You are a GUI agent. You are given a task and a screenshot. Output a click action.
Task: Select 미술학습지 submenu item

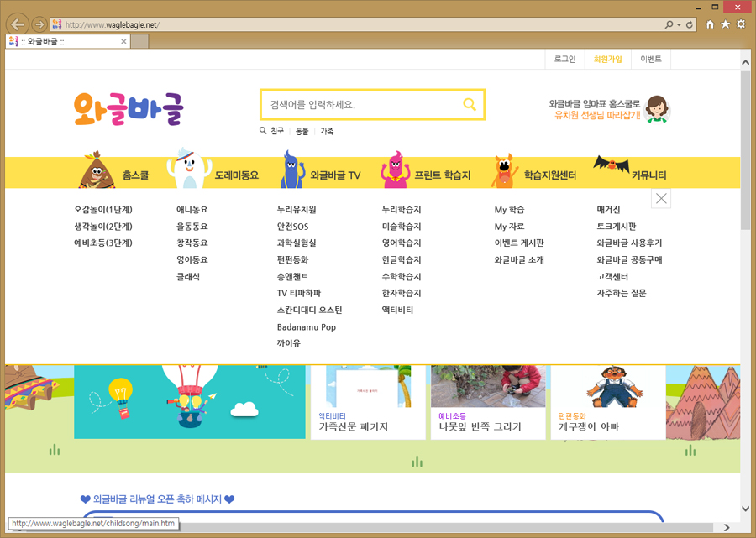[402, 227]
